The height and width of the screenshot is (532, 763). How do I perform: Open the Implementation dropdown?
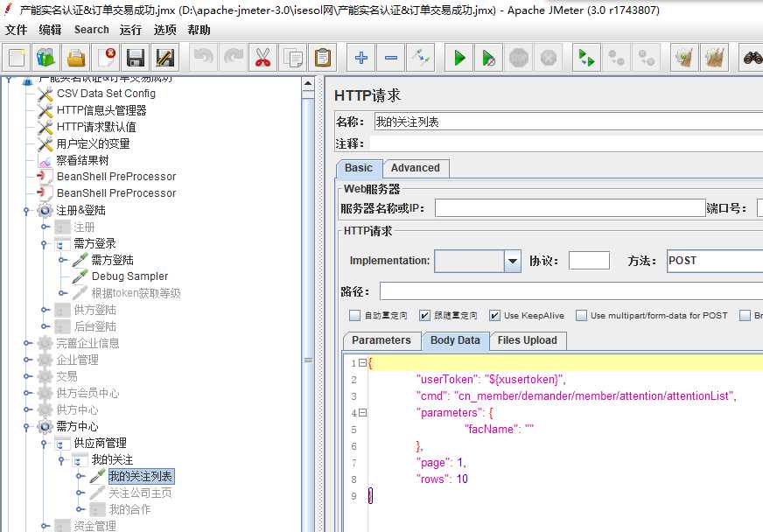[512, 261]
